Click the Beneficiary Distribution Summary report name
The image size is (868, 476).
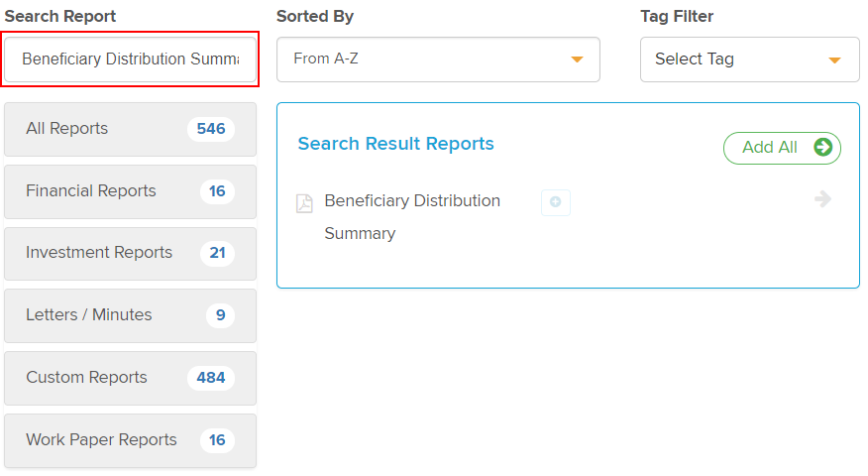click(x=412, y=216)
